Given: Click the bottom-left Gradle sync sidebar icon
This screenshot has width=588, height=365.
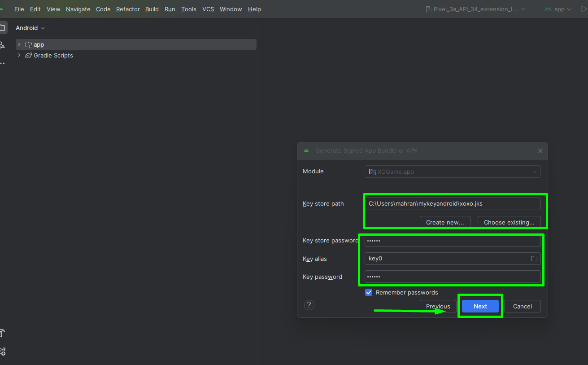Looking at the screenshot, I should (x=2, y=351).
